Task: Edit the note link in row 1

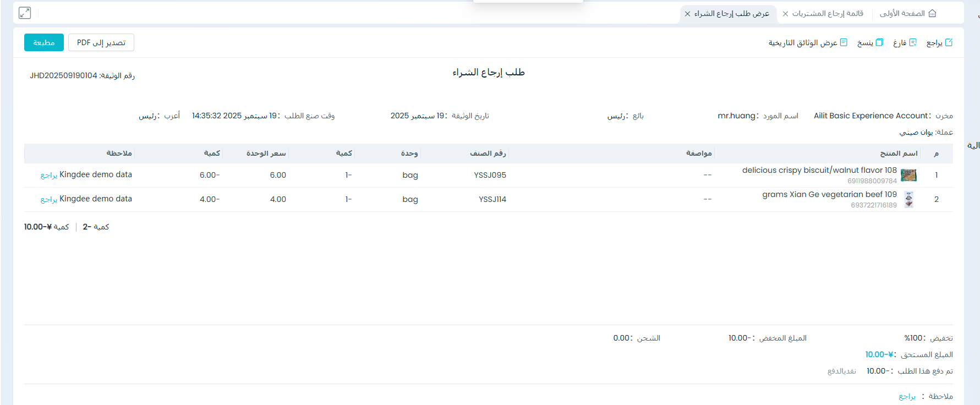Action: 49,175
